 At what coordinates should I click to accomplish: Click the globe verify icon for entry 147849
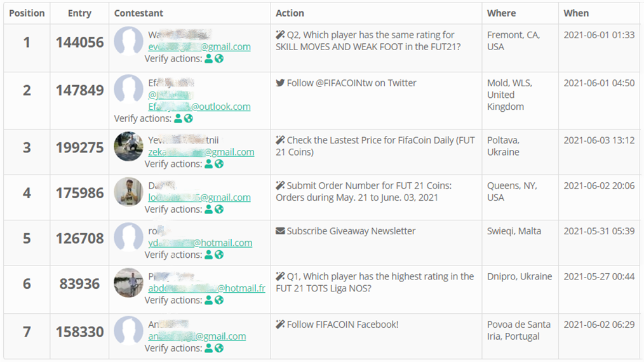189,118
